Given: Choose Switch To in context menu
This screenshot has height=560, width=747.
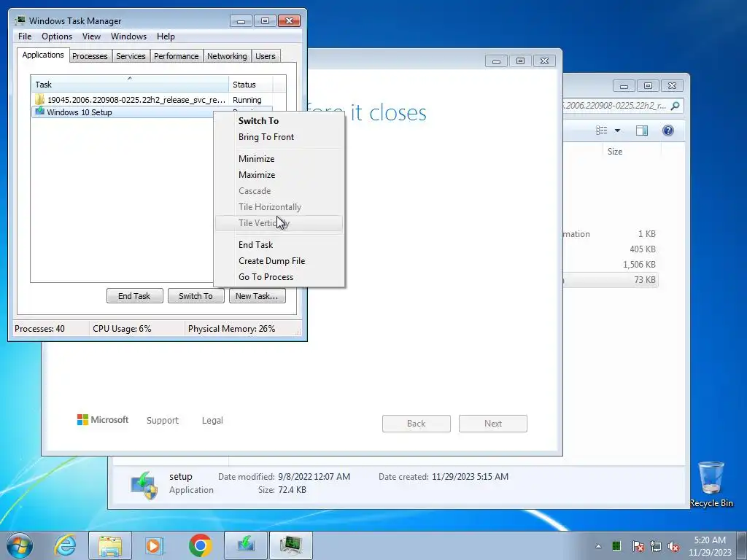Looking at the screenshot, I should tap(279, 121).
